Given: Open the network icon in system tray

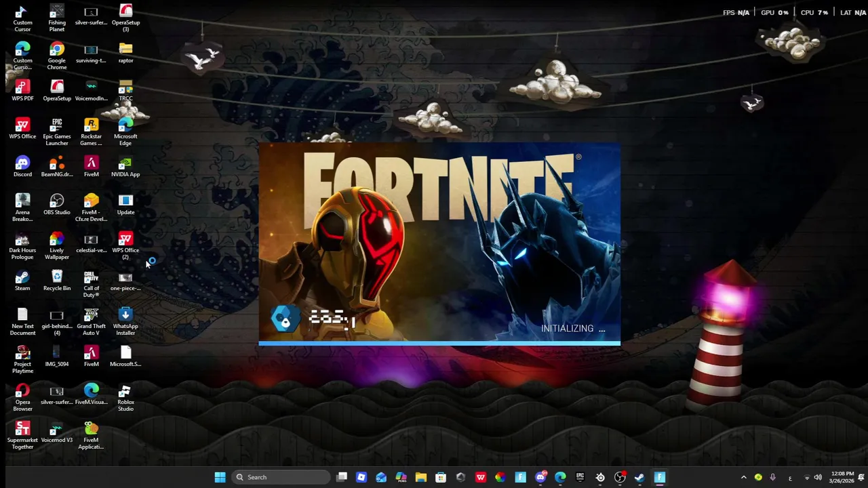Looking at the screenshot, I should (806, 477).
